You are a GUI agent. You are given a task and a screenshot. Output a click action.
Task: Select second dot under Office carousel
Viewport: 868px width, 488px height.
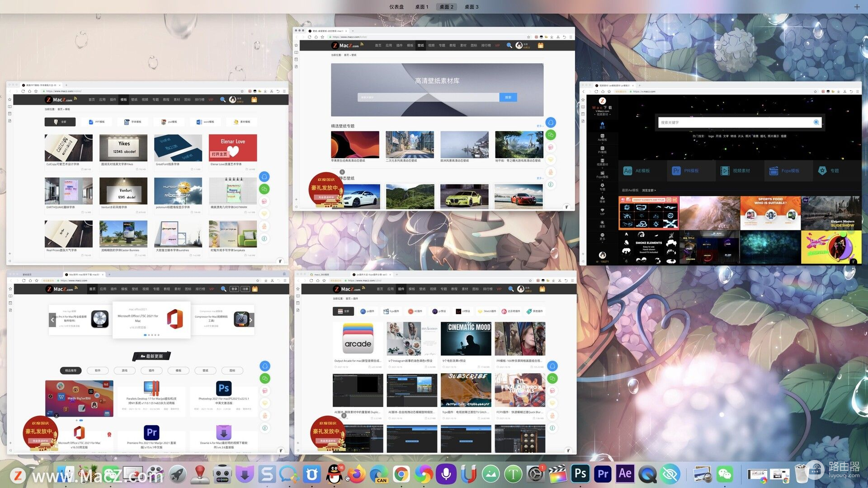click(148, 335)
